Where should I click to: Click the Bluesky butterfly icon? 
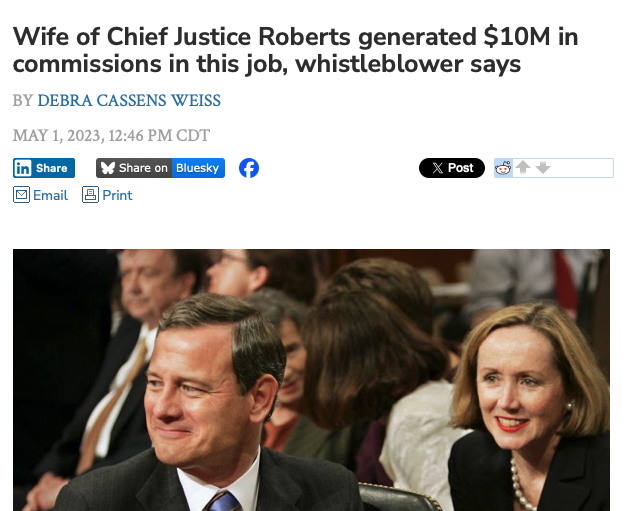[x=108, y=168]
